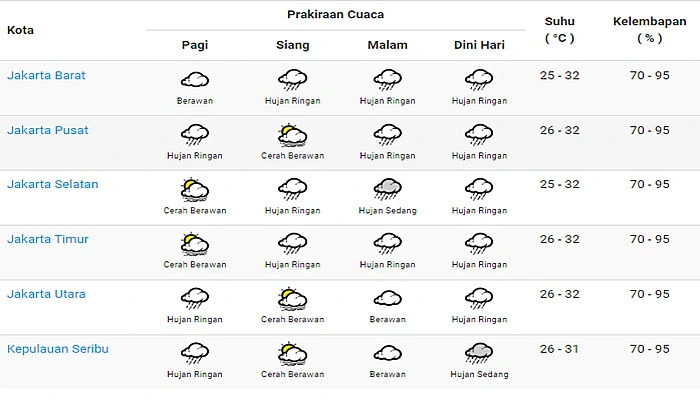Image resolution: width=700 pixels, height=398 pixels.
Task: Open the Jakarta Pusat city link
Action: pyautogui.click(x=48, y=130)
